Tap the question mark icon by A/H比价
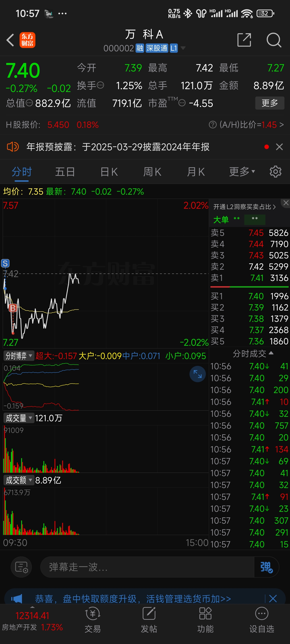 click(x=212, y=125)
